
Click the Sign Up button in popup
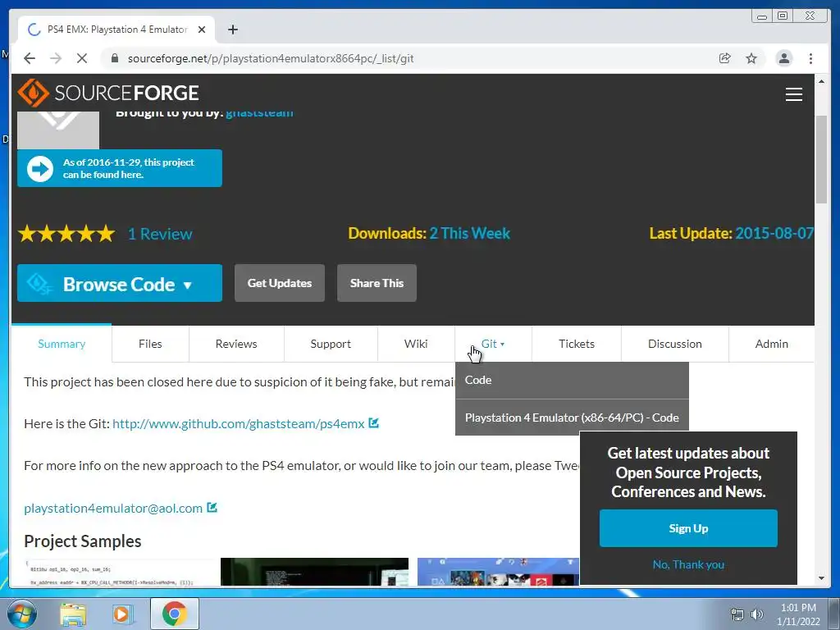[x=688, y=528]
